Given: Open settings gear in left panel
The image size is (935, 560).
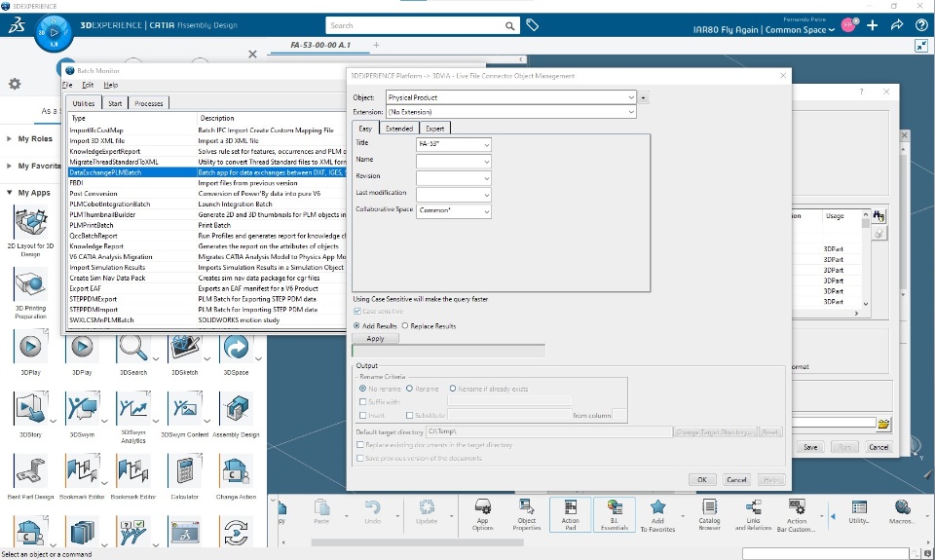Looking at the screenshot, I should [x=15, y=84].
